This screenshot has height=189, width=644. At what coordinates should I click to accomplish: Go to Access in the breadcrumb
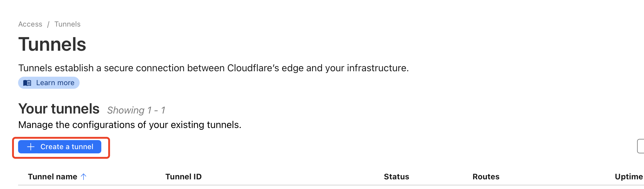click(x=30, y=24)
